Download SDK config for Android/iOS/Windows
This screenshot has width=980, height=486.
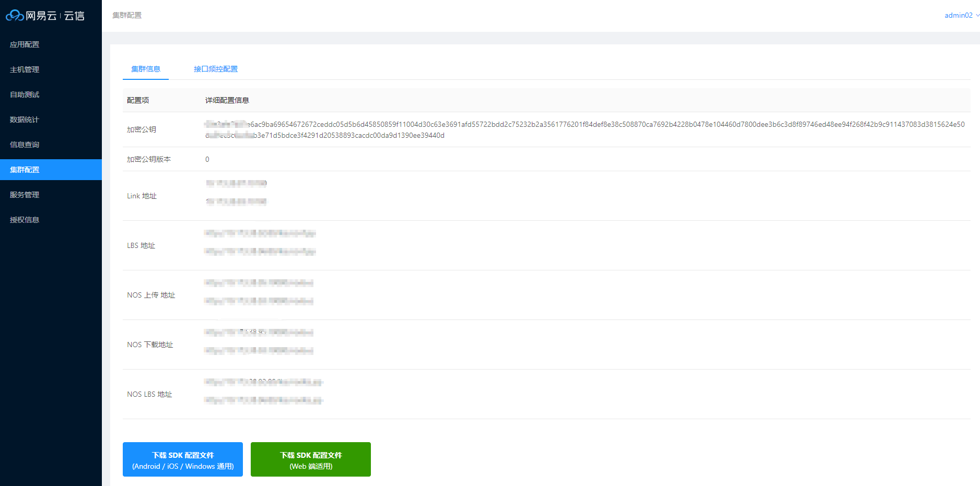click(x=183, y=459)
